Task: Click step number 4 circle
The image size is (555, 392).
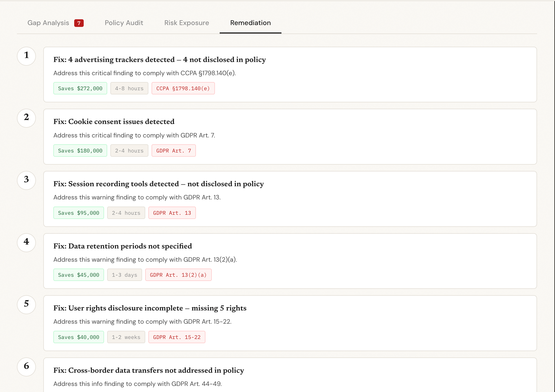Action: coord(26,242)
